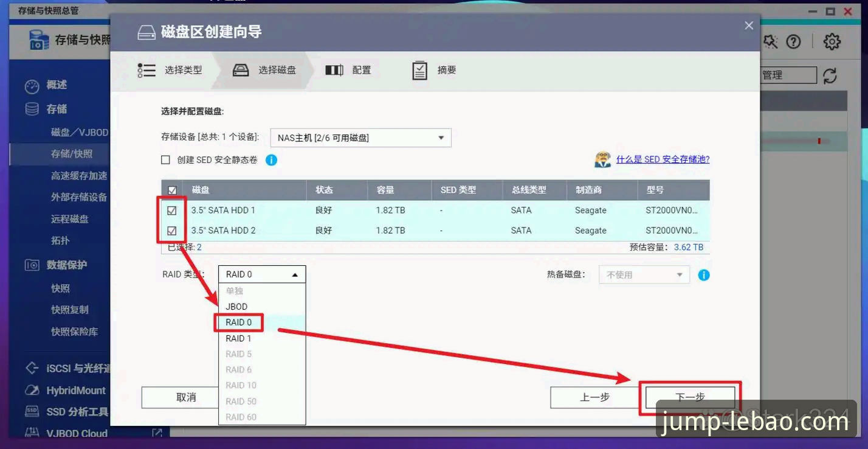Open 快照保险库 in sidebar
The width and height of the screenshot is (868, 449).
pos(74,332)
